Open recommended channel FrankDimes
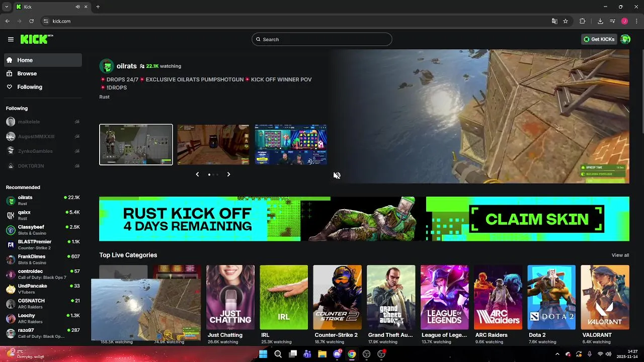644x362 pixels. point(43,259)
